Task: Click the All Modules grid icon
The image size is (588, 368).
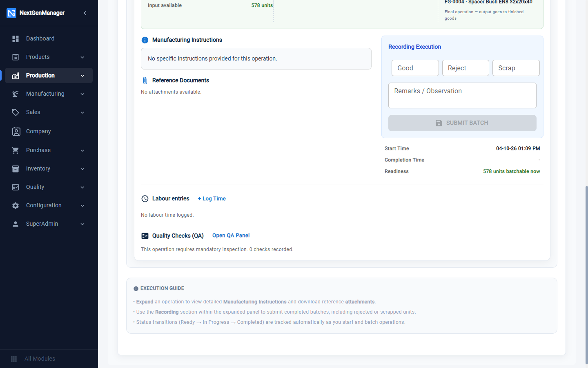Action: (14, 359)
